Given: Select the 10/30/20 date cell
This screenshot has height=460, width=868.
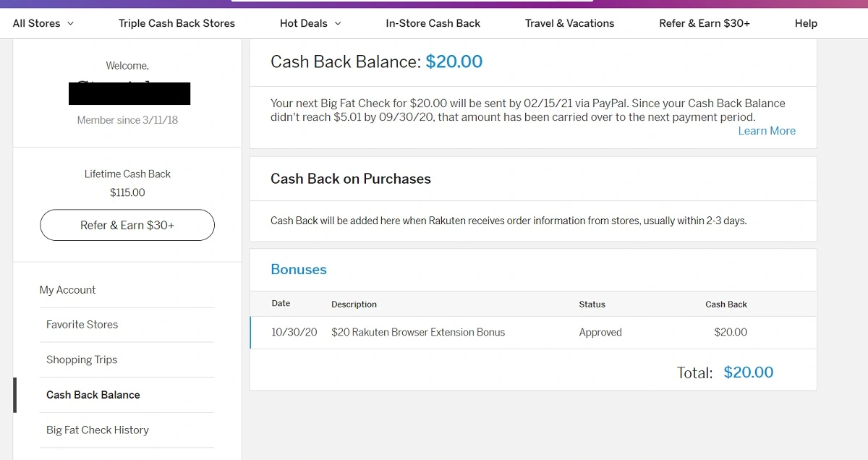Looking at the screenshot, I should (294, 333).
